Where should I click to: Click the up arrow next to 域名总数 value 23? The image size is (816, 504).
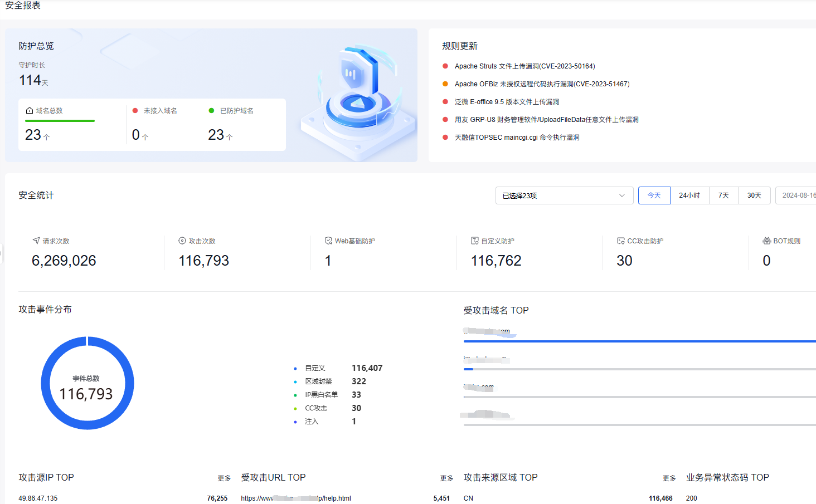pyautogui.click(x=46, y=136)
